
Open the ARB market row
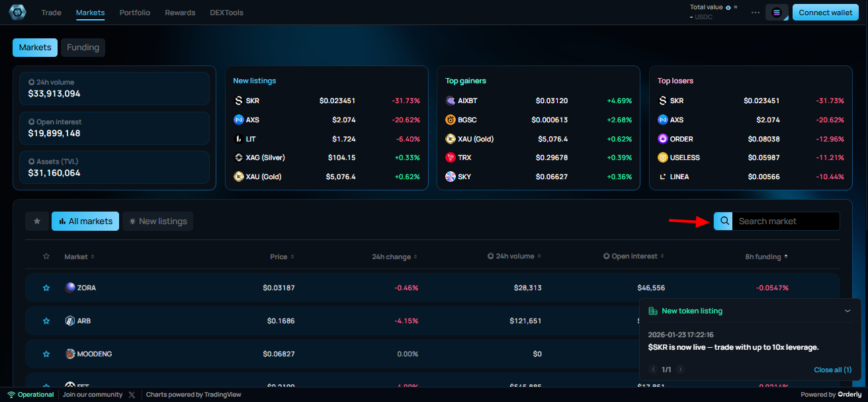(x=433, y=321)
